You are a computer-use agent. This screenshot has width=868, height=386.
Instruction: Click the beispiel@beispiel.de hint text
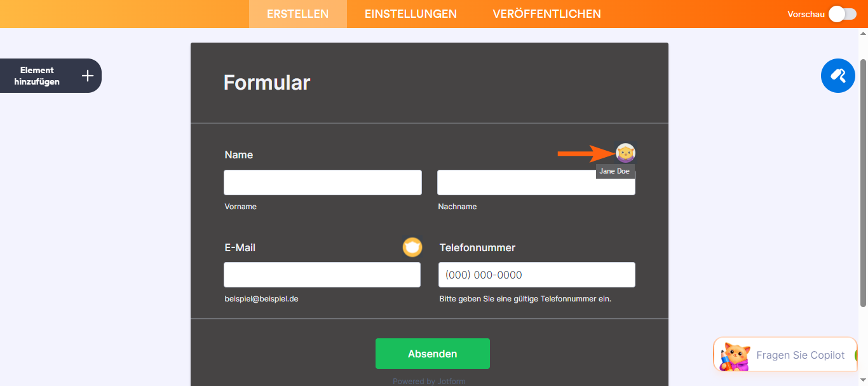(x=262, y=298)
